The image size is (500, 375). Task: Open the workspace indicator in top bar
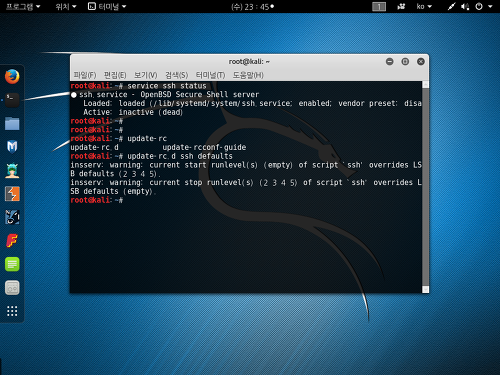pos(379,7)
